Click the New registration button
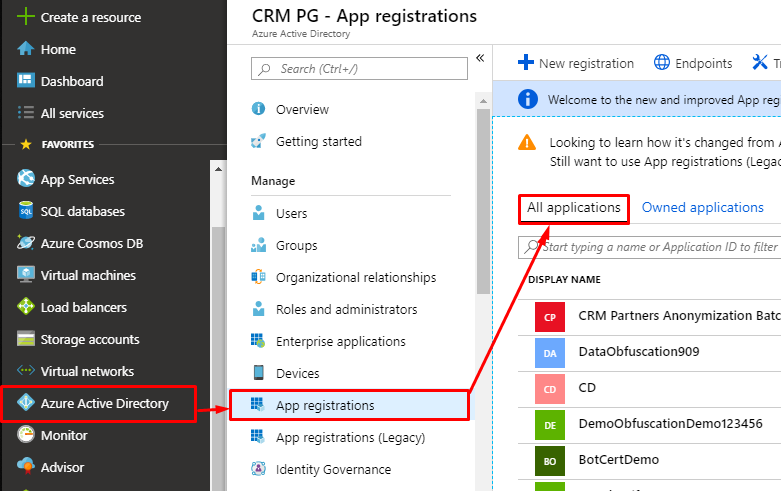Viewport: 781px width, 491px height. click(576, 63)
